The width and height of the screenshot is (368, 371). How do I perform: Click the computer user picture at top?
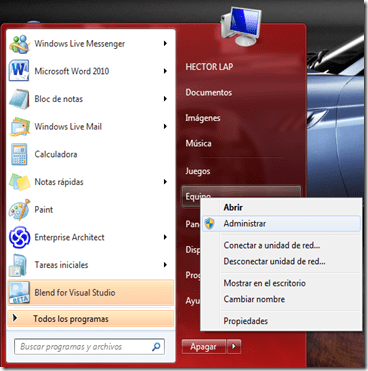tap(240, 25)
